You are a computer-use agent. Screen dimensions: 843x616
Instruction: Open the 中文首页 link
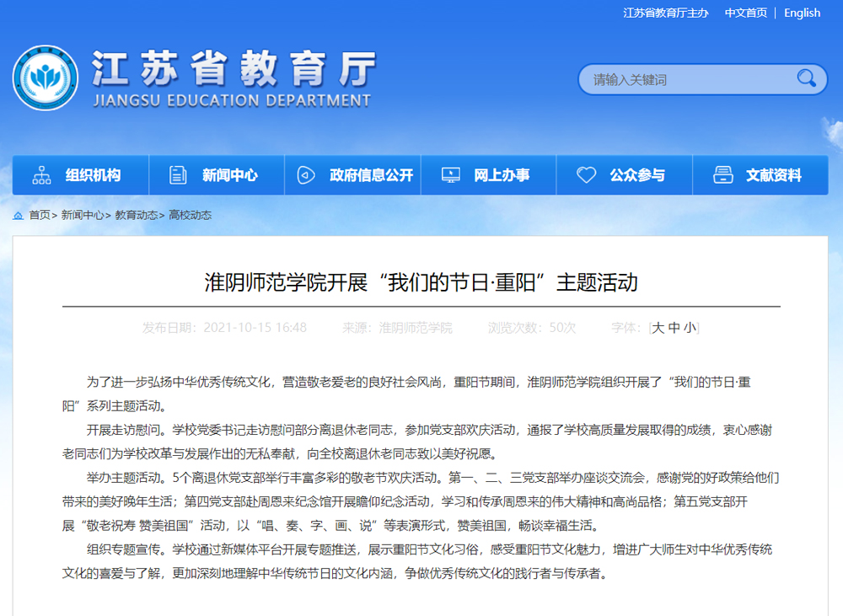click(746, 13)
